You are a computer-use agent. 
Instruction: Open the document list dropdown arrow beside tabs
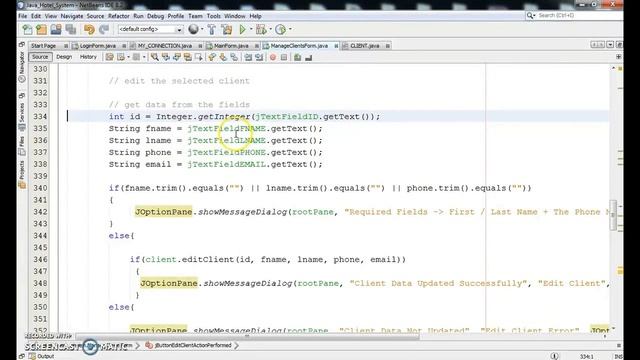click(x=610, y=44)
